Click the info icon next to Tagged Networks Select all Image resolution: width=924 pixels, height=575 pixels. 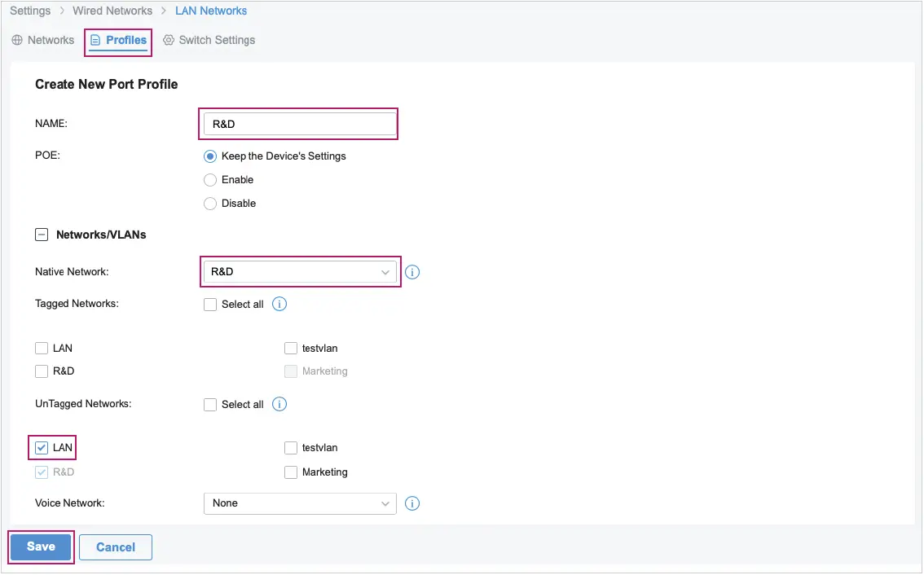(x=279, y=303)
